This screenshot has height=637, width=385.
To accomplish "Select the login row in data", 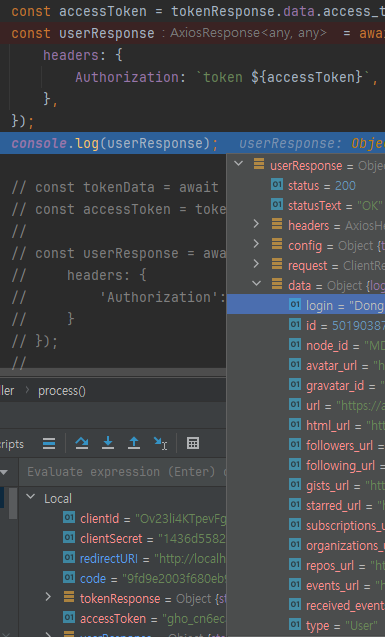I will pyautogui.click(x=306, y=305).
